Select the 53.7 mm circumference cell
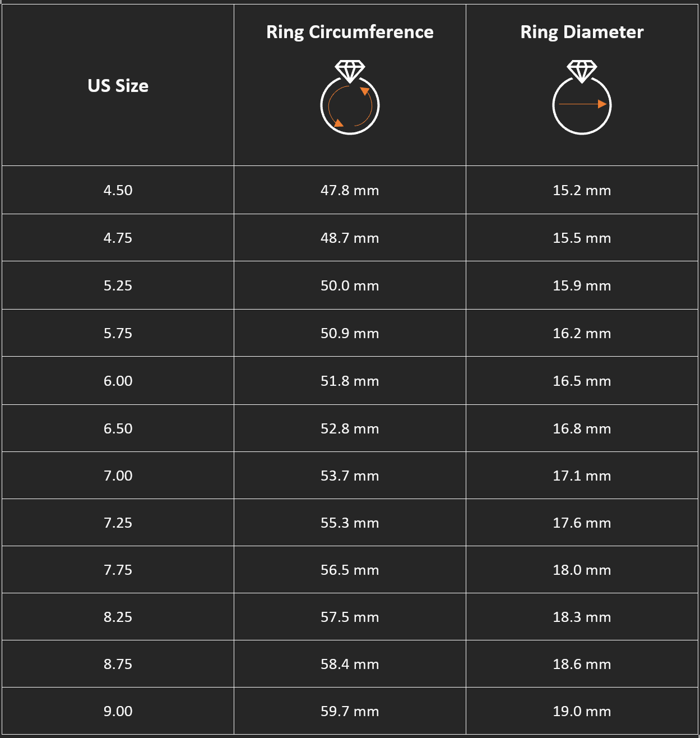Viewport: 700px width, 738px height. click(x=350, y=476)
